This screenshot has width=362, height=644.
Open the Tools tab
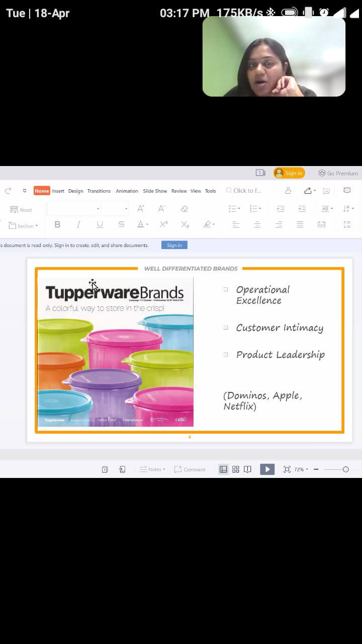(211, 191)
